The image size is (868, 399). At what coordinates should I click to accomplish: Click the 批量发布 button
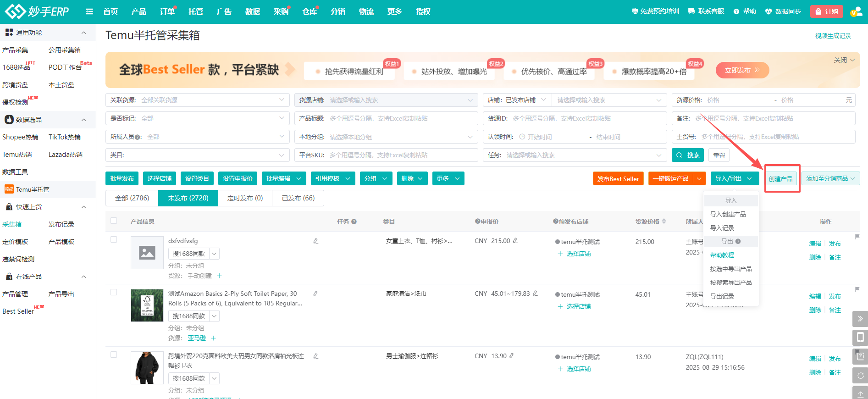click(122, 178)
